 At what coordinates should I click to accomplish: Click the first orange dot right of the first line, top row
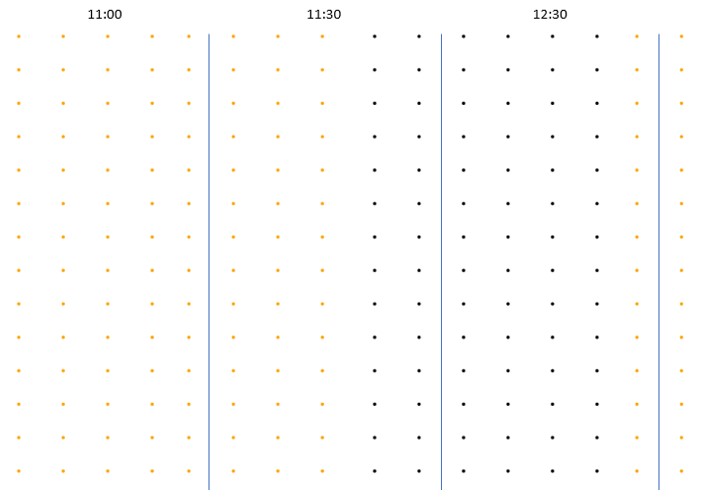pyautogui.click(x=233, y=37)
